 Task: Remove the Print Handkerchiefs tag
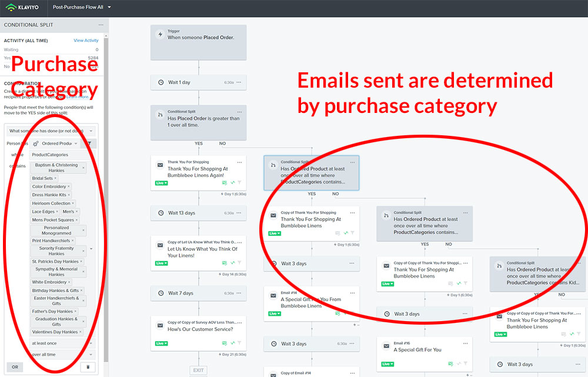pyautogui.click(x=73, y=241)
